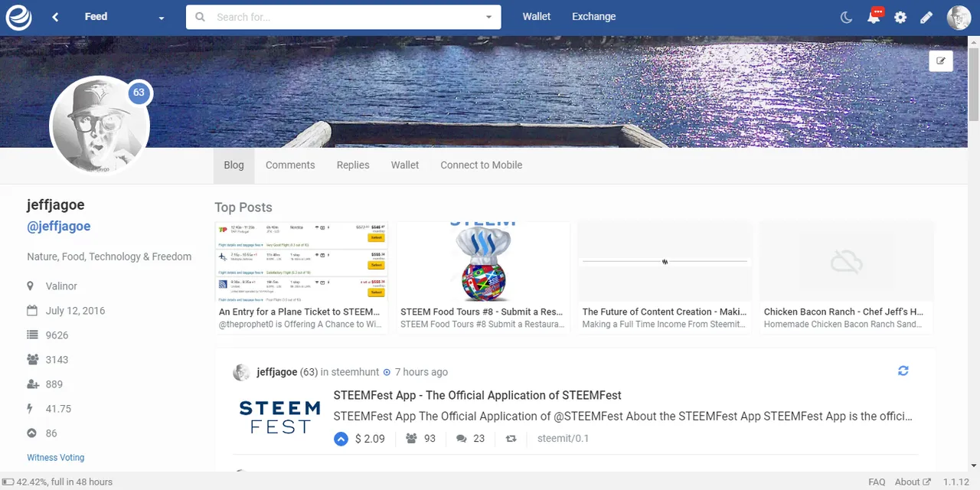980x490 pixels.
Task: Click the following icon beside 889
Action: [32, 384]
